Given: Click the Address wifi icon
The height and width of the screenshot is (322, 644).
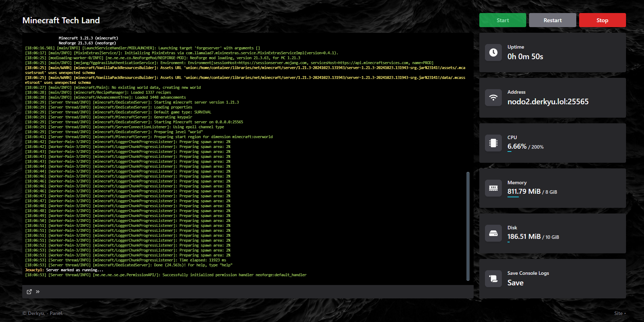Looking at the screenshot, I should (493, 98).
